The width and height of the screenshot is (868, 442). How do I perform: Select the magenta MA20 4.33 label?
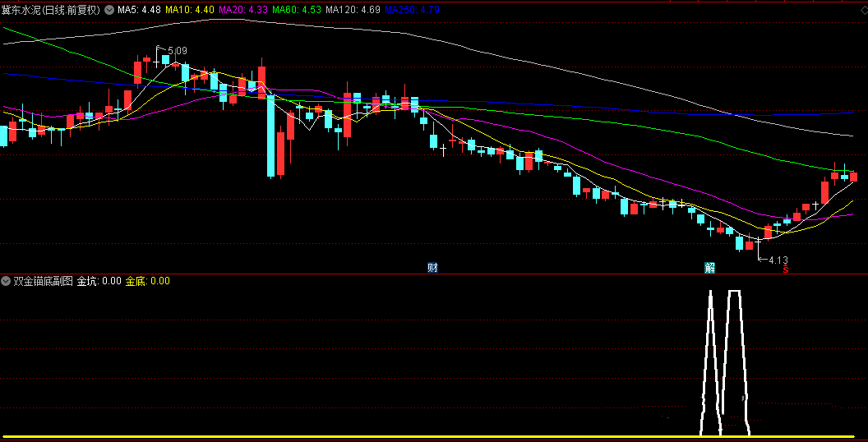pyautogui.click(x=242, y=11)
